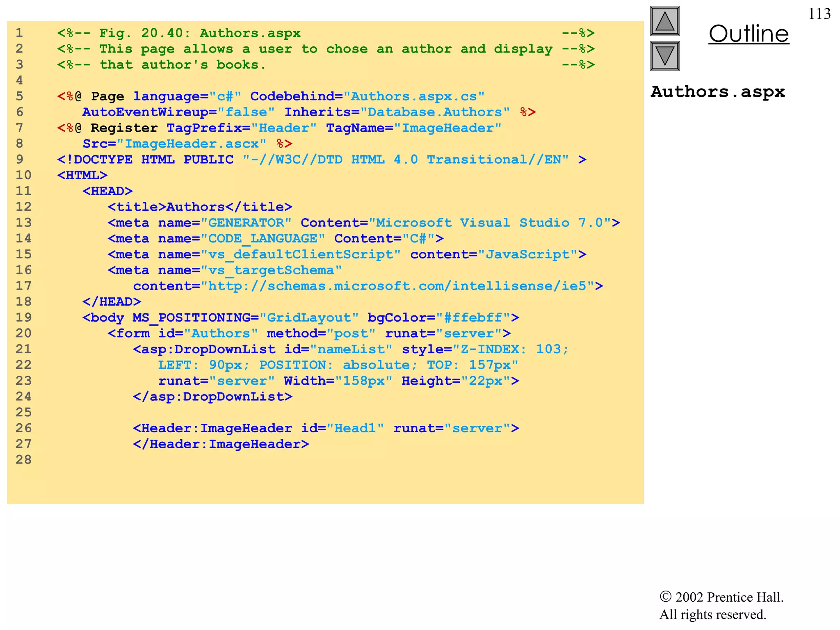This screenshot has height=630, width=840.
Task: Select 'Microsoft Visual Studio 7.0' content value
Action: click(490, 223)
